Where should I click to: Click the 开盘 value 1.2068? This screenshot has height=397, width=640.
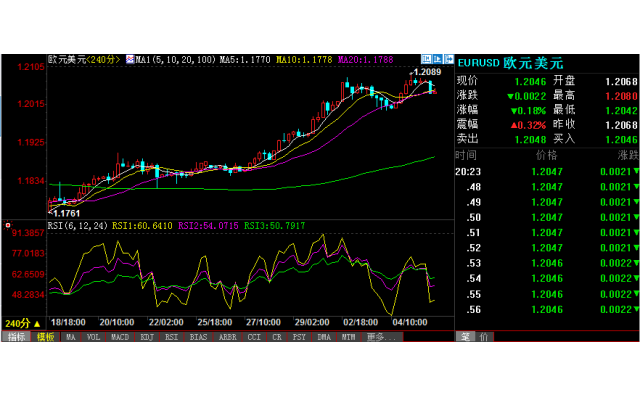(x=621, y=82)
